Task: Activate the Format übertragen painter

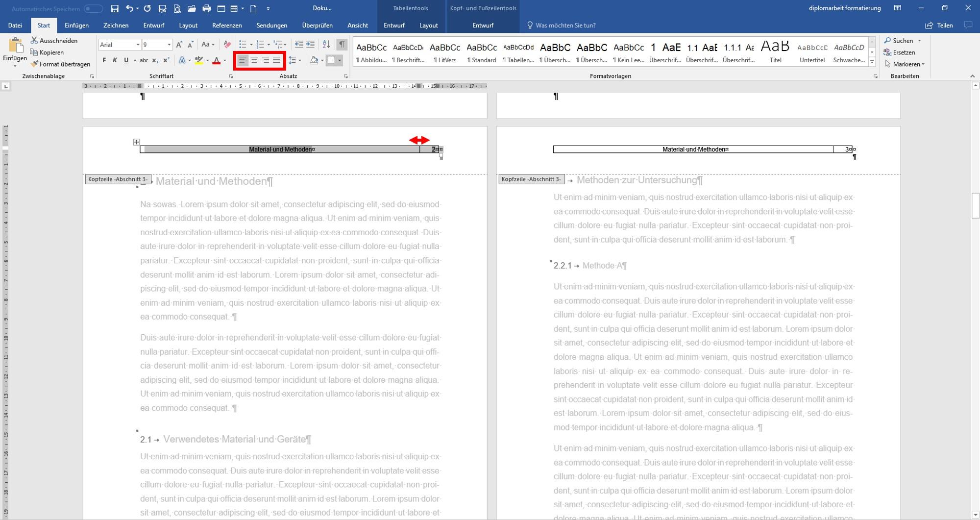Action: [60, 64]
